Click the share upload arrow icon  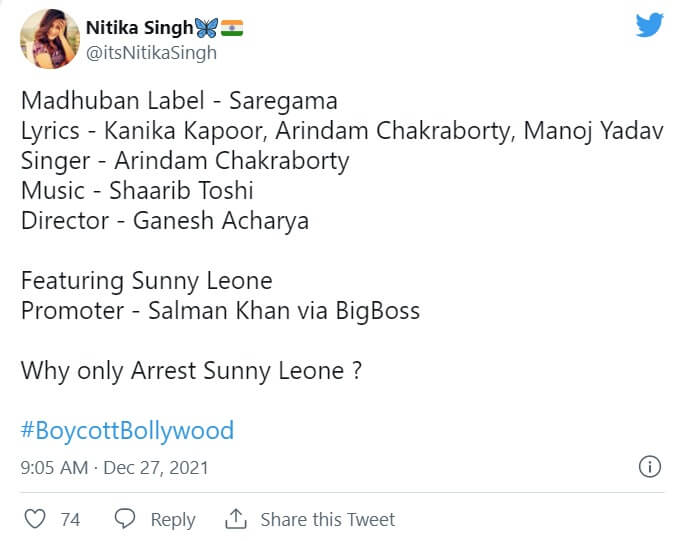pos(236,519)
